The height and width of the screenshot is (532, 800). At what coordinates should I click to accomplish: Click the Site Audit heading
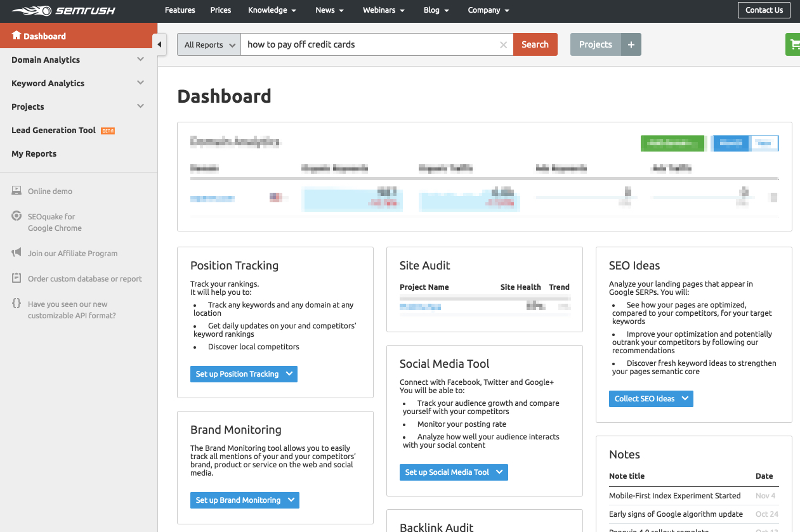click(425, 266)
